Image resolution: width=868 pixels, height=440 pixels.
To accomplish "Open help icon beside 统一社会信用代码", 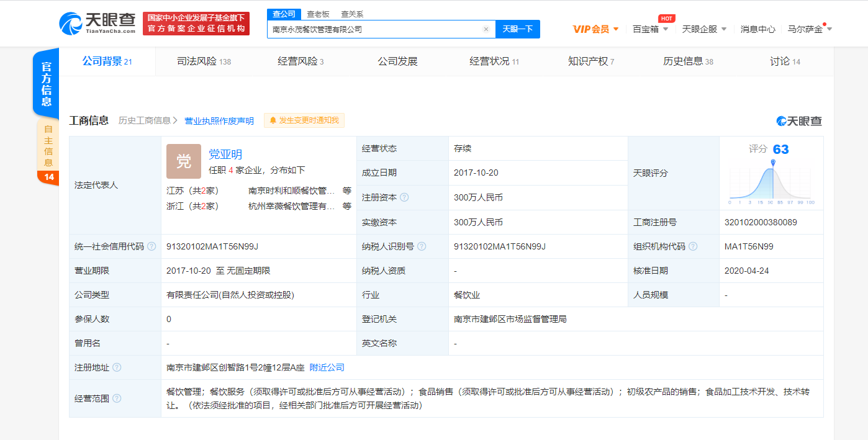I will 151,246.
